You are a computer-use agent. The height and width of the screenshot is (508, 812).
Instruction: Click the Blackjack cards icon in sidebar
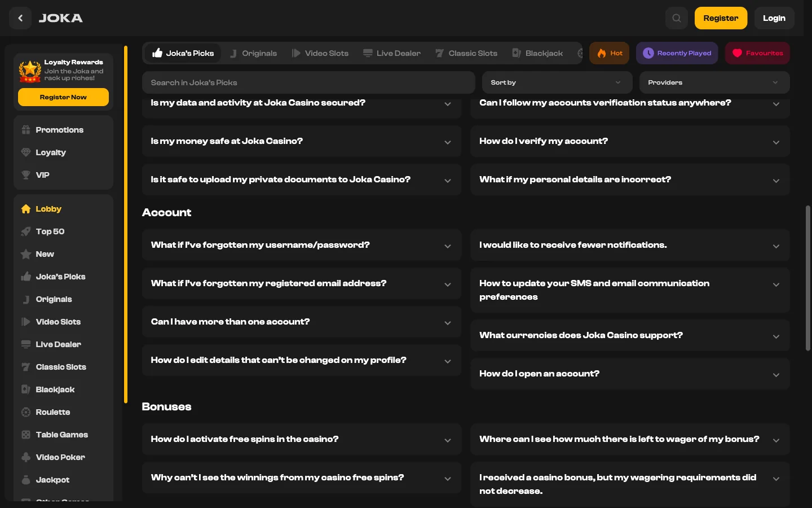click(x=26, y=389)
